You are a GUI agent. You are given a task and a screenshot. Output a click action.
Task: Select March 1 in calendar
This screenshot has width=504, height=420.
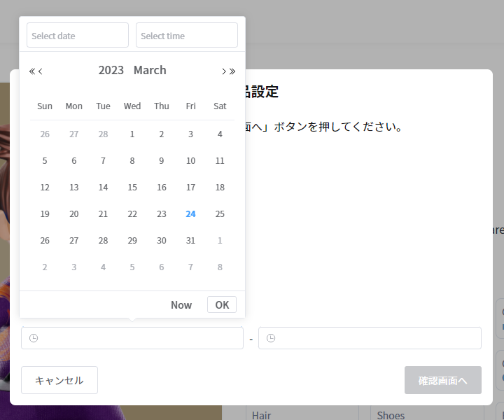132,134
